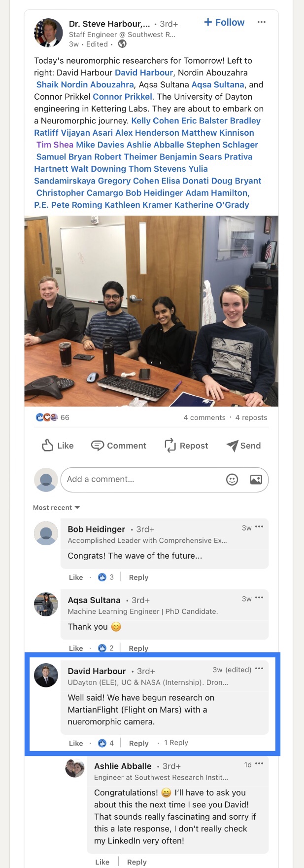Click the Repost icon button

[x=186, y=446]
